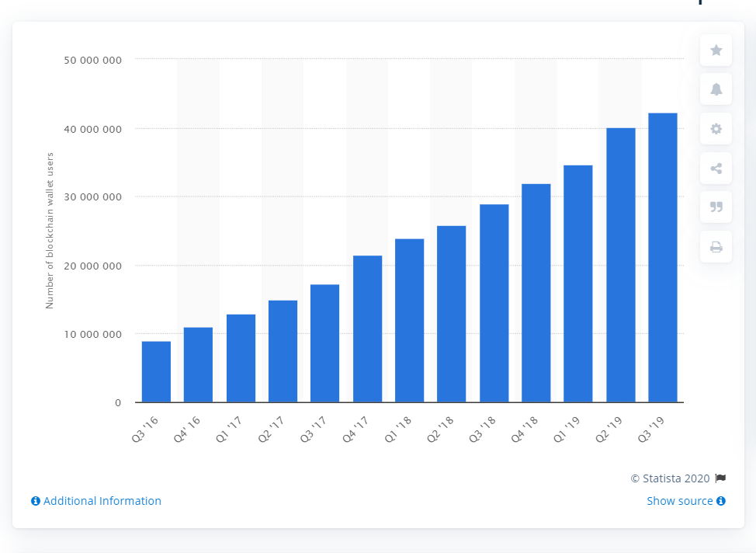Click the Q1 '17 bar
Screen dimensions: 756x553
(x=241, y=358)
